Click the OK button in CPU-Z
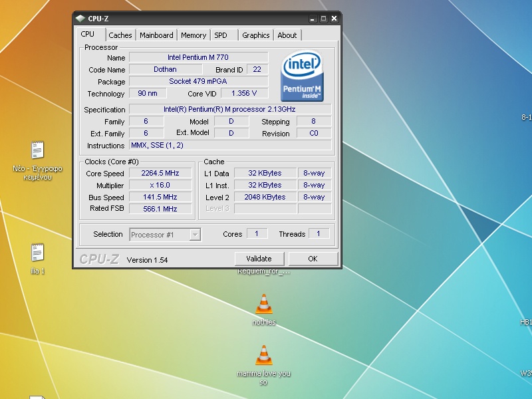Screen dimensions: 532x399 313,259
